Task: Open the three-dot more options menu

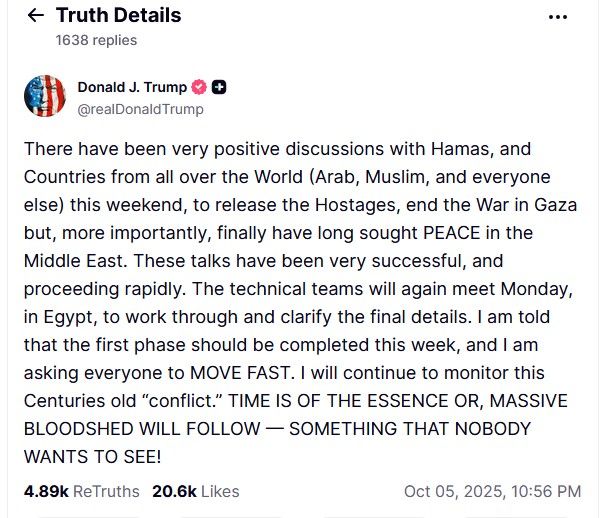Action: point(559,17)
